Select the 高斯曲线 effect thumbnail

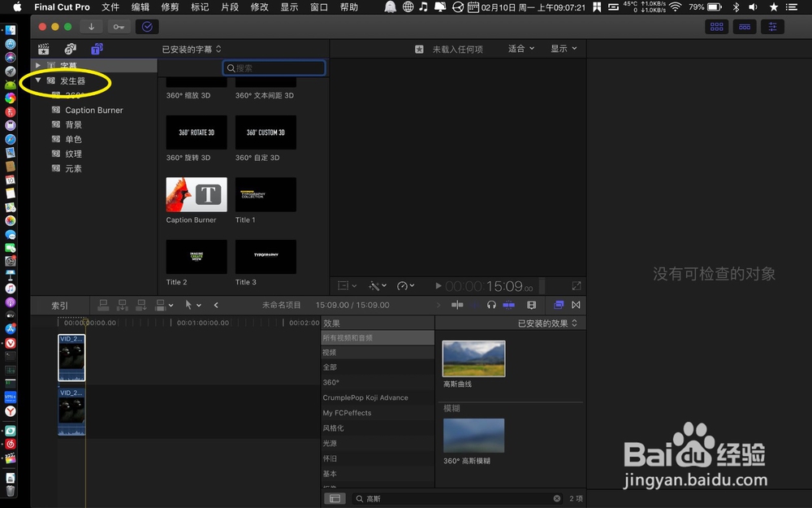point(474,358)
